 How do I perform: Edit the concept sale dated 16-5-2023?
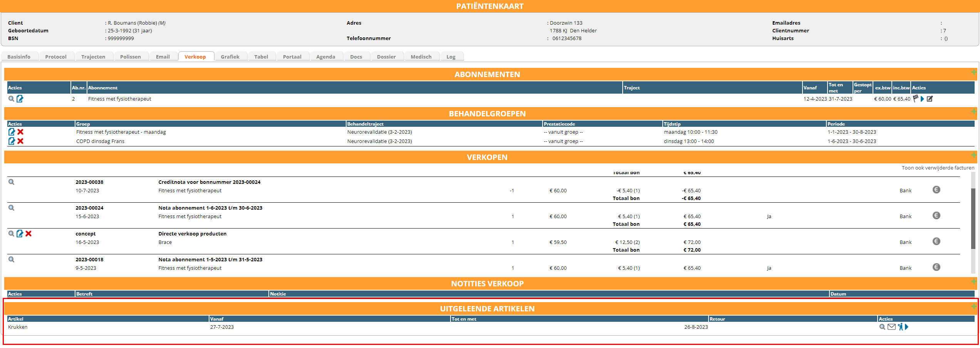click(20, 234)
